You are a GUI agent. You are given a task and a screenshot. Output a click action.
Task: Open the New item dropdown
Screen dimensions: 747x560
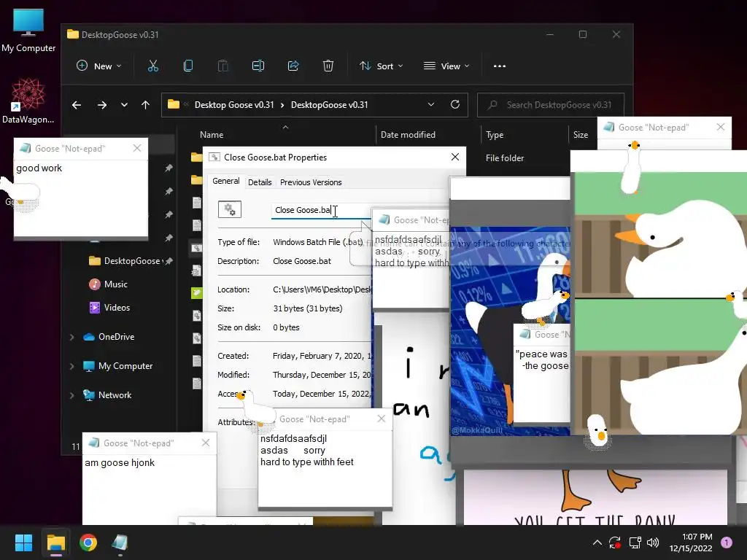pyautogui.click(x=99, y=66)
